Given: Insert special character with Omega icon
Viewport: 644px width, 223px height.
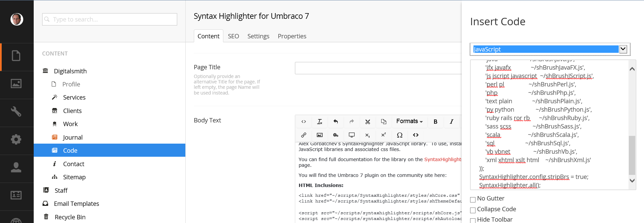Looking at the screenshot, I should (x=400, y=135).
